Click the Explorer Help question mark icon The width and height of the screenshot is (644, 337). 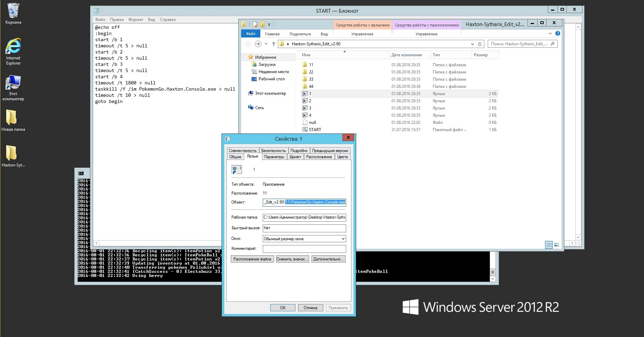click(557, 33)
